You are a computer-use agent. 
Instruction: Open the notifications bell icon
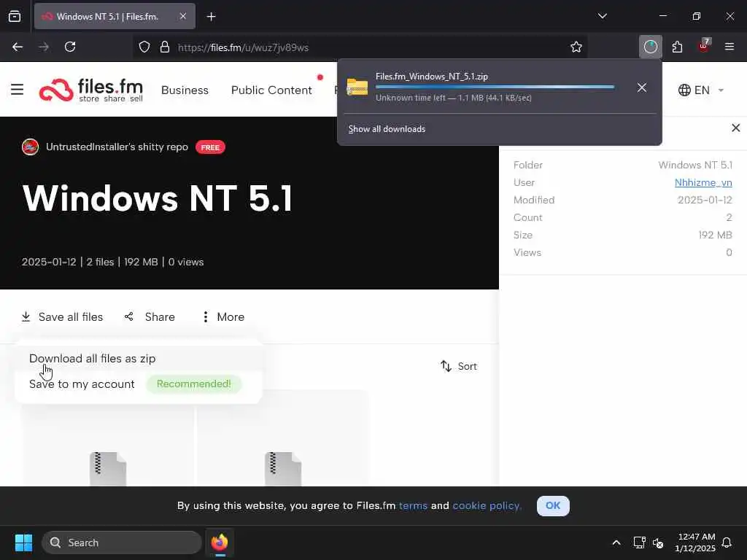pos(727,542)
